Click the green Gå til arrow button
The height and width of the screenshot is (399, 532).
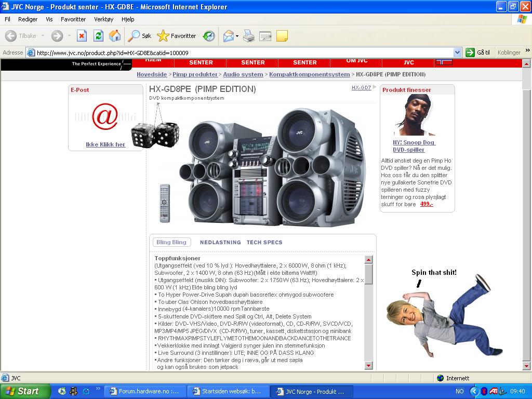[x=470, y=52]
